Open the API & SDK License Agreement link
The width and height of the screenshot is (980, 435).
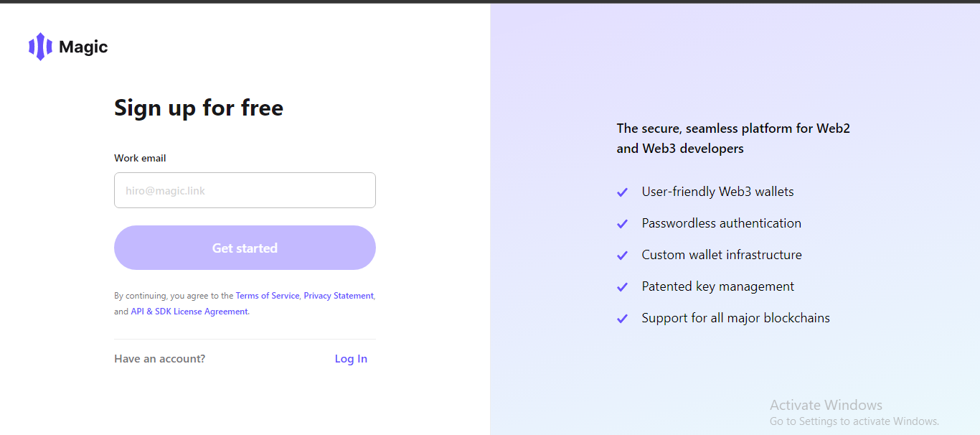coord(189,312)
